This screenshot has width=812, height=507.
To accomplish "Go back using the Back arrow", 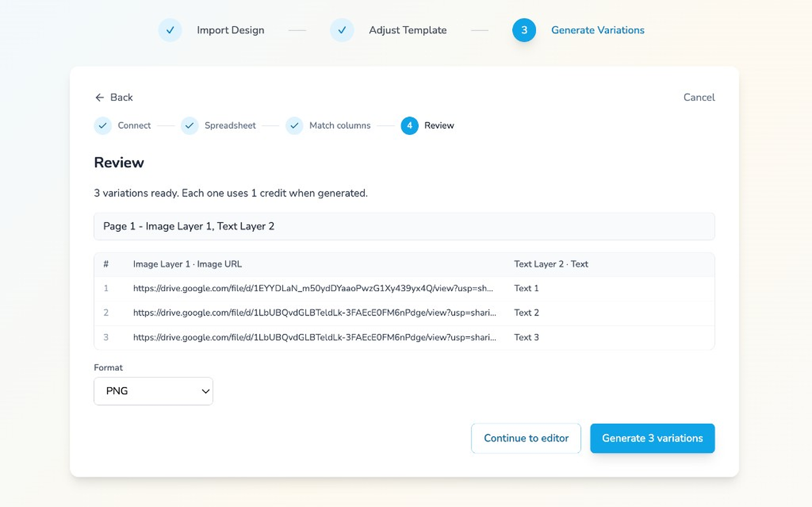I will pos(114,97).
